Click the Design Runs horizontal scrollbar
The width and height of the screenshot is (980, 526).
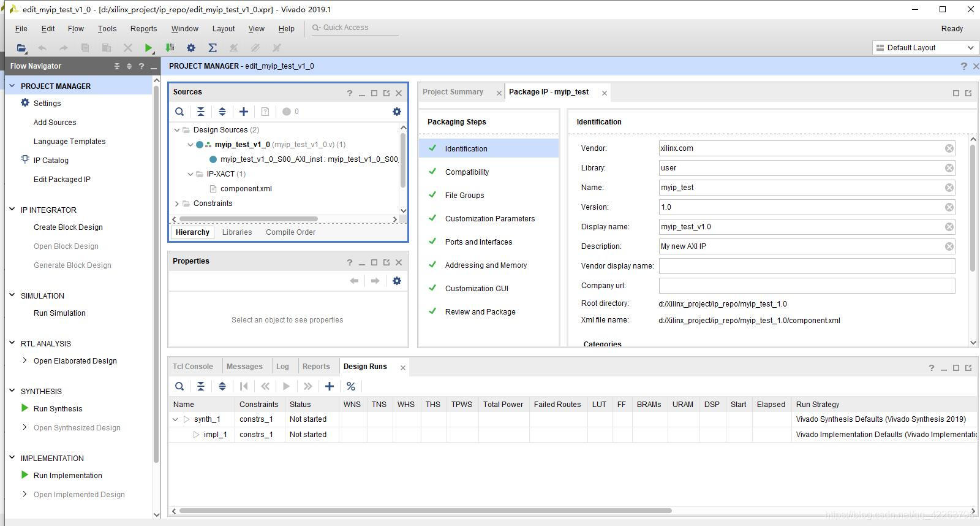pos(426,511)
